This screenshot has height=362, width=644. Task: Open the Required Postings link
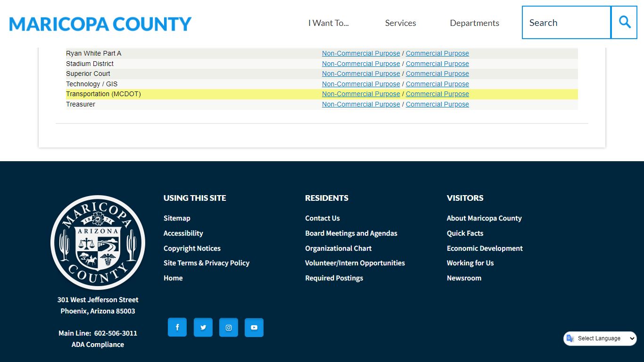[334, 278]
